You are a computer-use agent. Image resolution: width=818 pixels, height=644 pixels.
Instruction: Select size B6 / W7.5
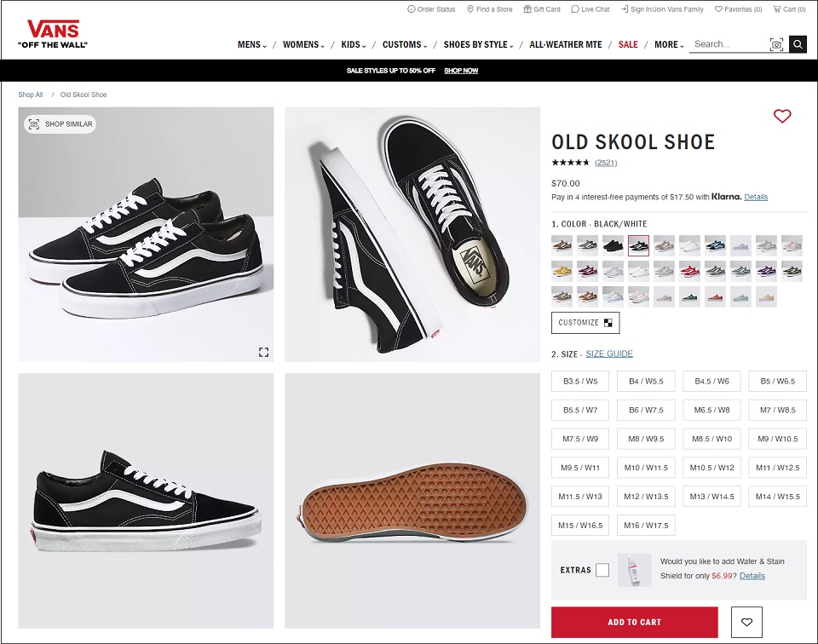coord(646,410)
